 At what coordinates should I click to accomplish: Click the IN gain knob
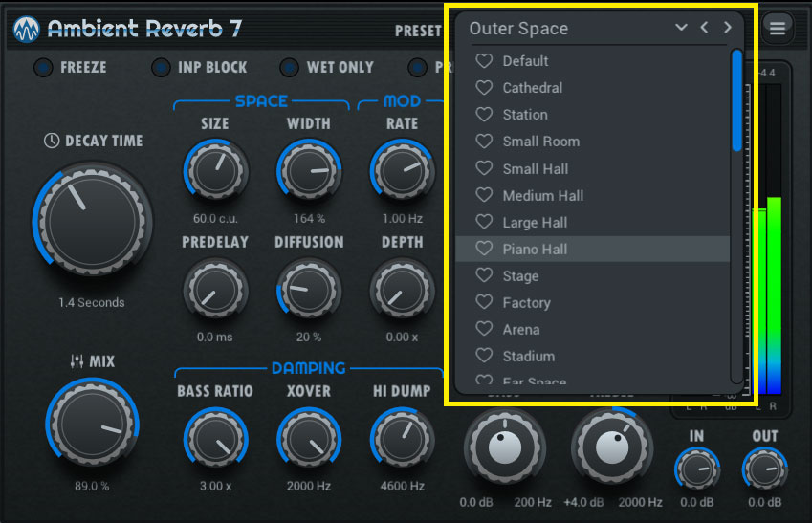(x=696, y=470)
